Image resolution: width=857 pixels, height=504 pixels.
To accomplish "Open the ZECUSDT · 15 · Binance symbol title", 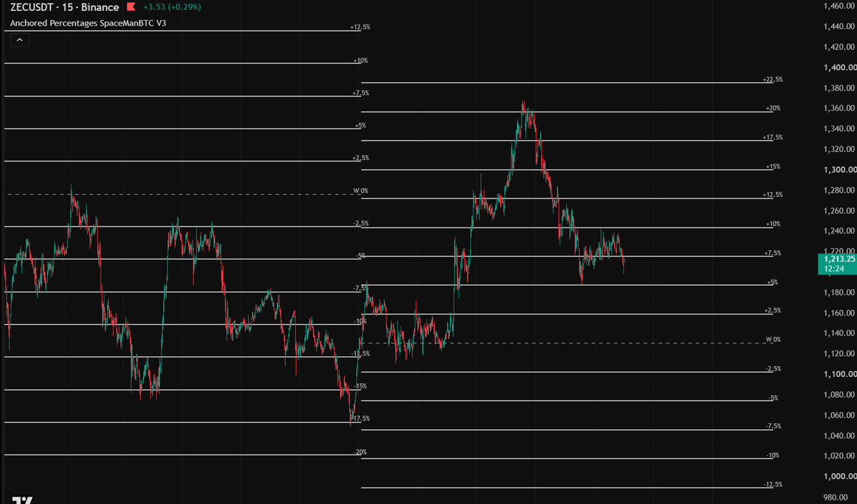I will click(64, 7).
